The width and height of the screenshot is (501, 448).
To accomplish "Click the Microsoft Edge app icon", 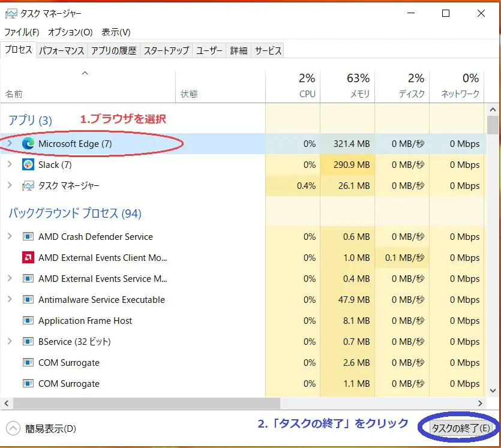I will pyautogui.click(x=28, y=144).
